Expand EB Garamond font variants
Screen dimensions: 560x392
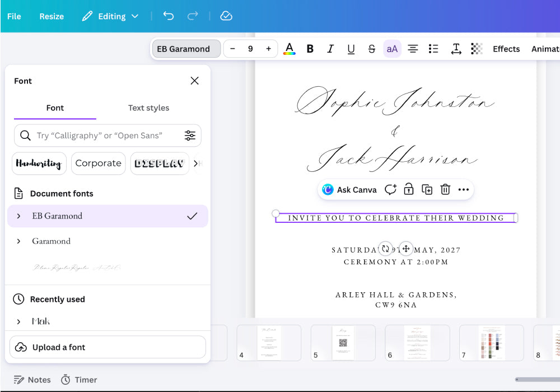click(x=18, y=216)
